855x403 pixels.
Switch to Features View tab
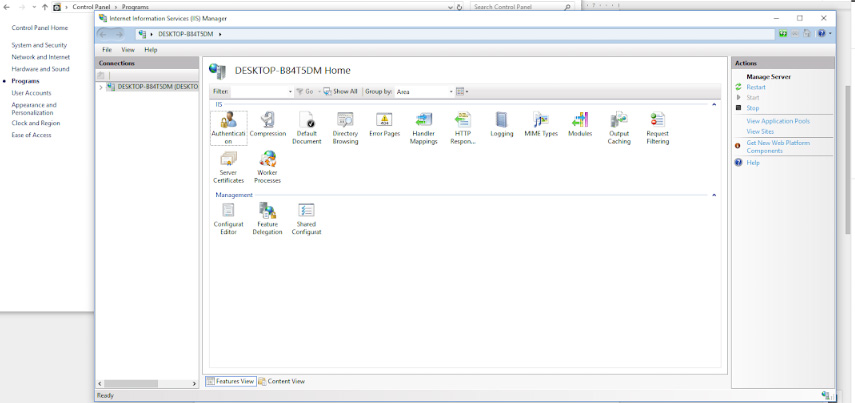(x=230, y=381)
